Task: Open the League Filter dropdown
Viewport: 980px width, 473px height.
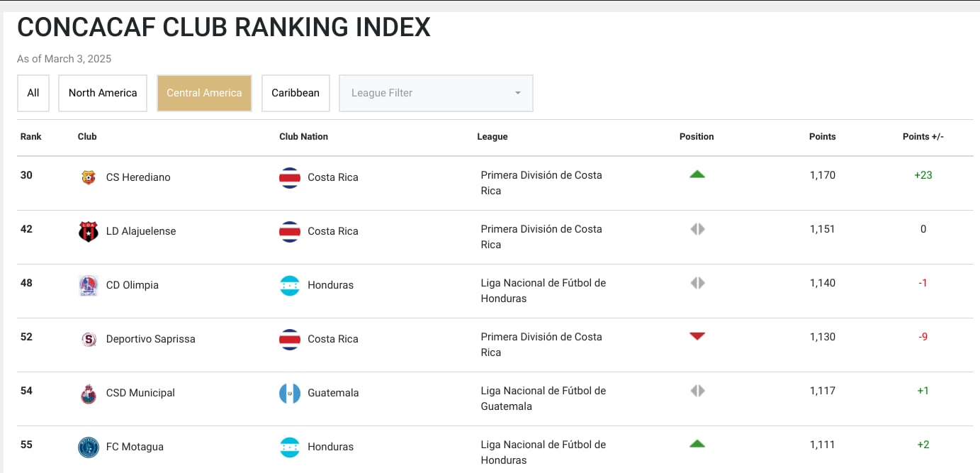Action: 436,93
